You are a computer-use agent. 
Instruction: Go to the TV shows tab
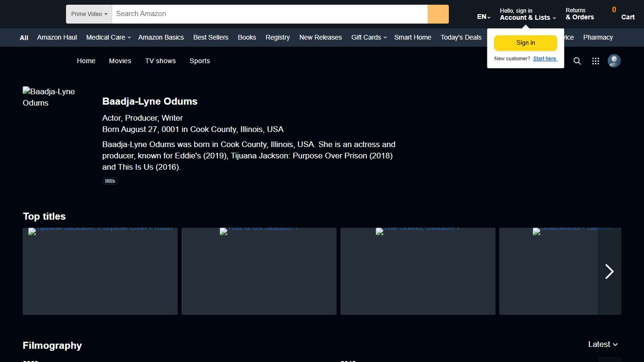tap(160, 61)
